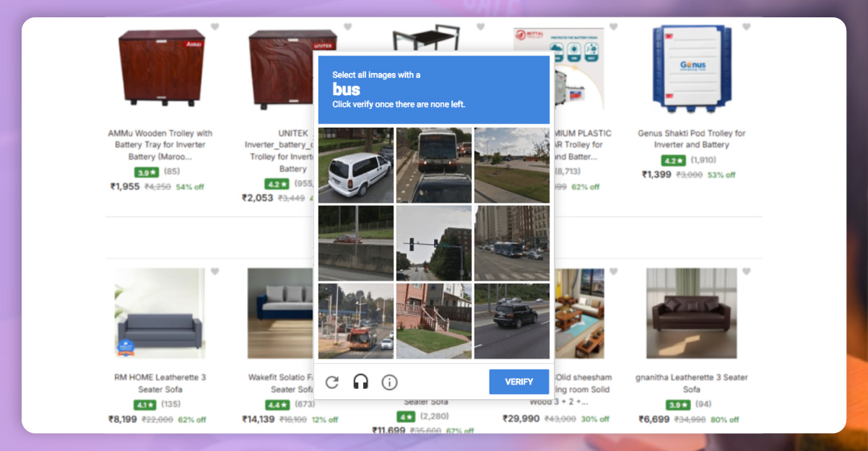Click the white minivan captcha tile
This screenshot has width=868, height=451.
[355, 165]
